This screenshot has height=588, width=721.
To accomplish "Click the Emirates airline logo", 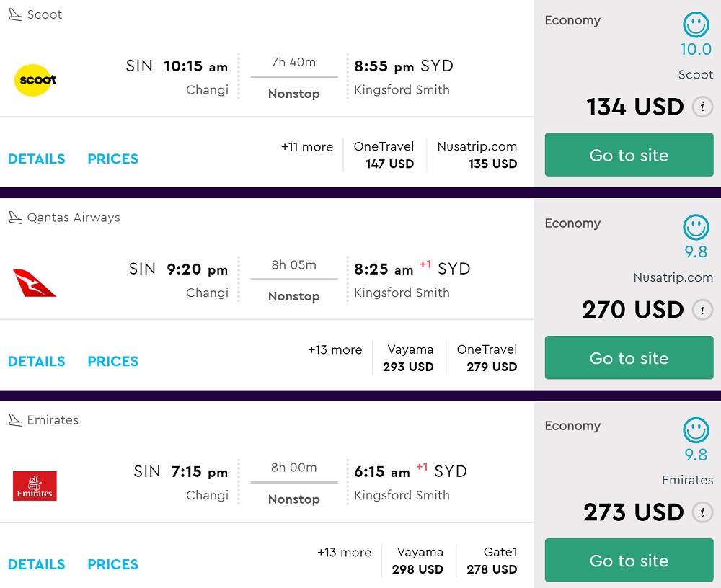I will tap(35, 486).
